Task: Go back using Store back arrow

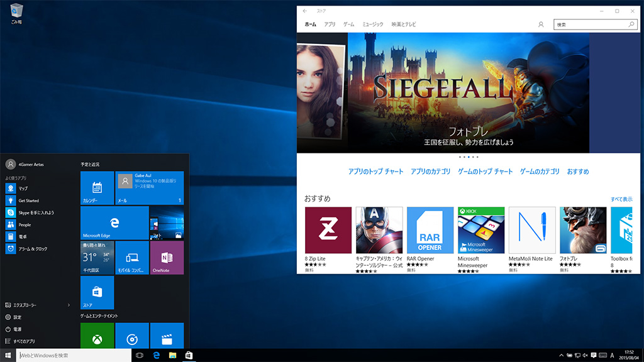Action: 305,11
